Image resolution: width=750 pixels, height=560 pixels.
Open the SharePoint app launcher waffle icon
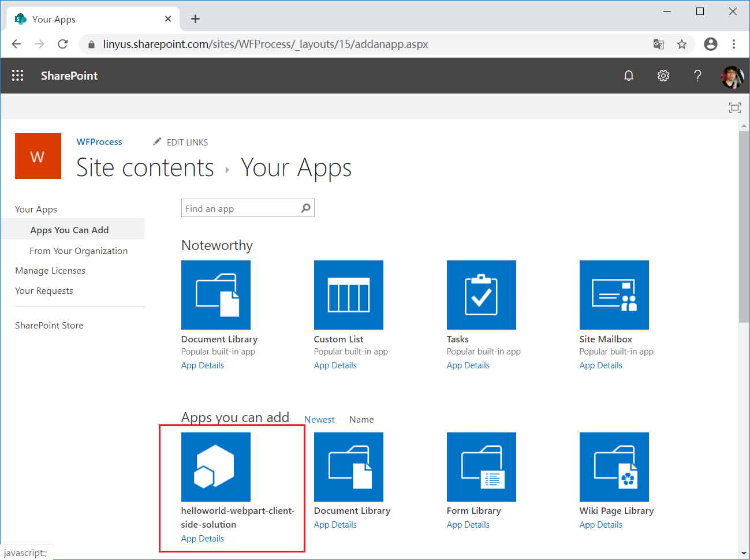coord(17,75)
